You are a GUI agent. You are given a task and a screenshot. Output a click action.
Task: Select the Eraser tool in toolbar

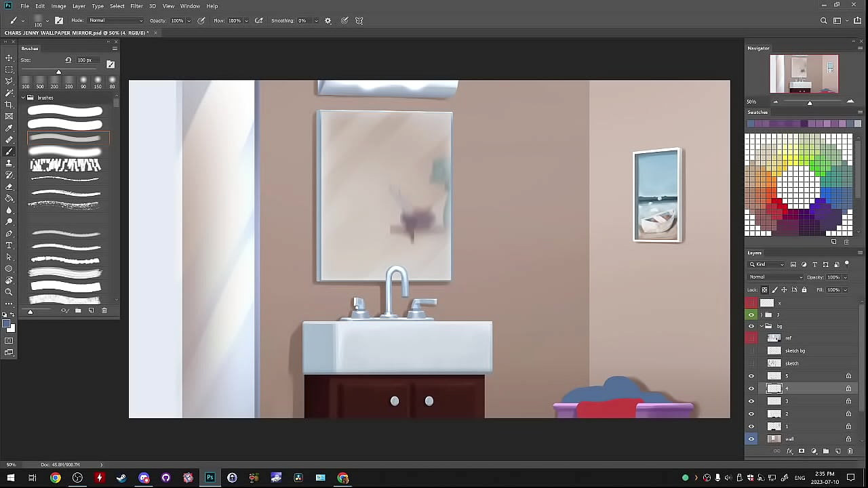tap(9, 187)
